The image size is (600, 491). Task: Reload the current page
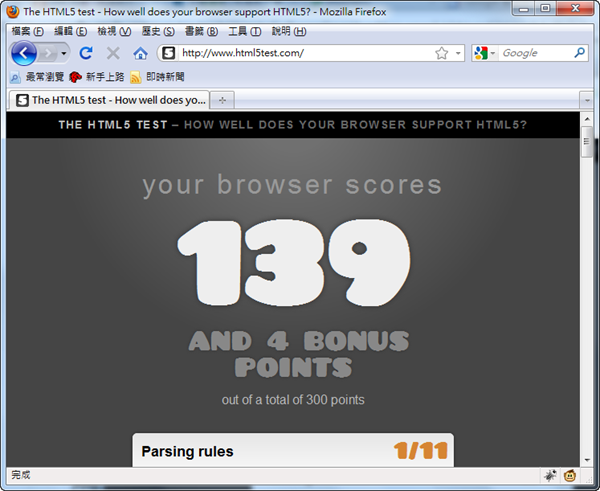point(86,53)
